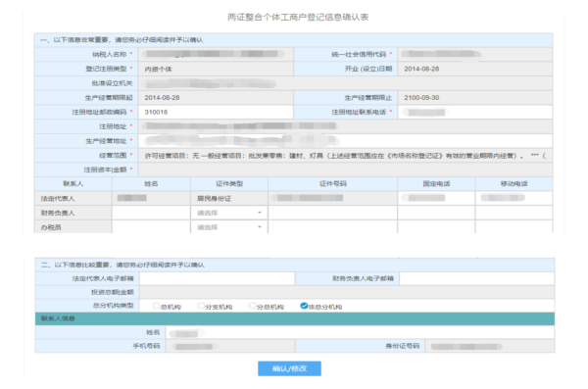Click the 财务负责人 姓名 input cell

point(151,213)
